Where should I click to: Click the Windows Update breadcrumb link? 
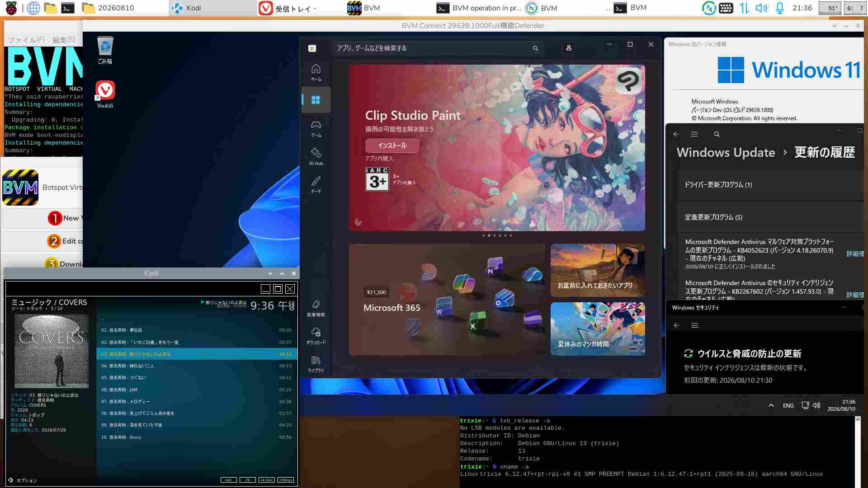726,152
